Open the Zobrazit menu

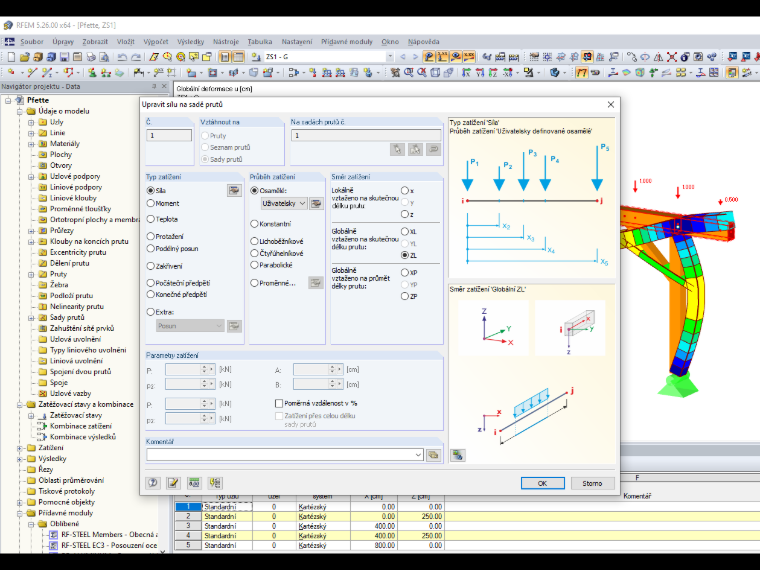click(x=95, y=42)
